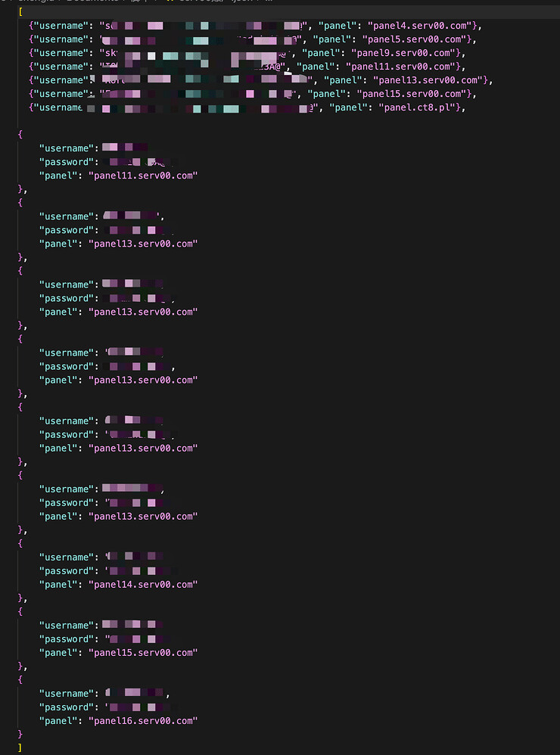The height and width of the screenshot is (755, 560).
Task: Click panel15.serv00.com in the multi-line block
Action: (143, 653)
